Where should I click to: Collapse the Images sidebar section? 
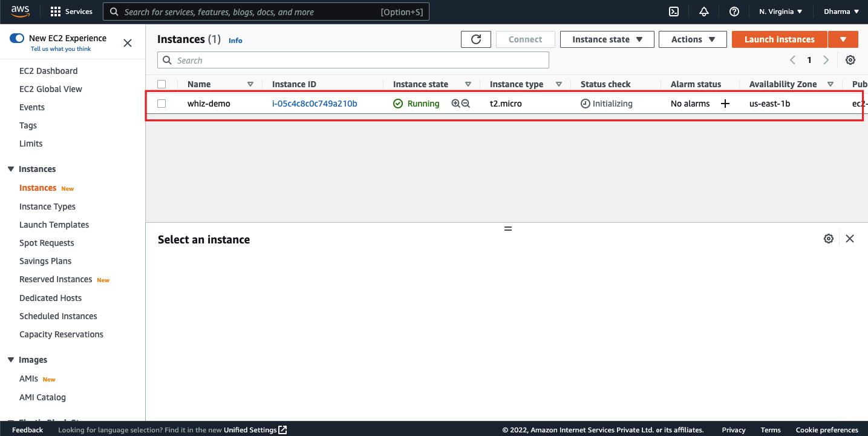11,360
